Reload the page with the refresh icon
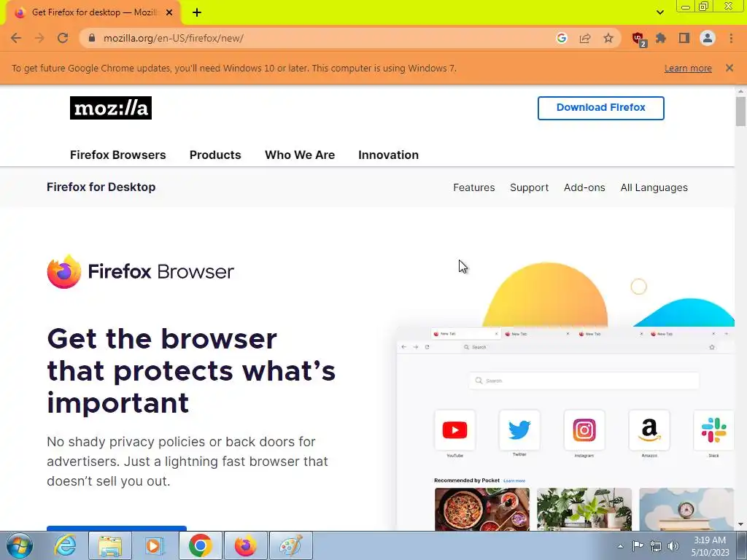Screen dimensions: 747x560 click(63, 38)
